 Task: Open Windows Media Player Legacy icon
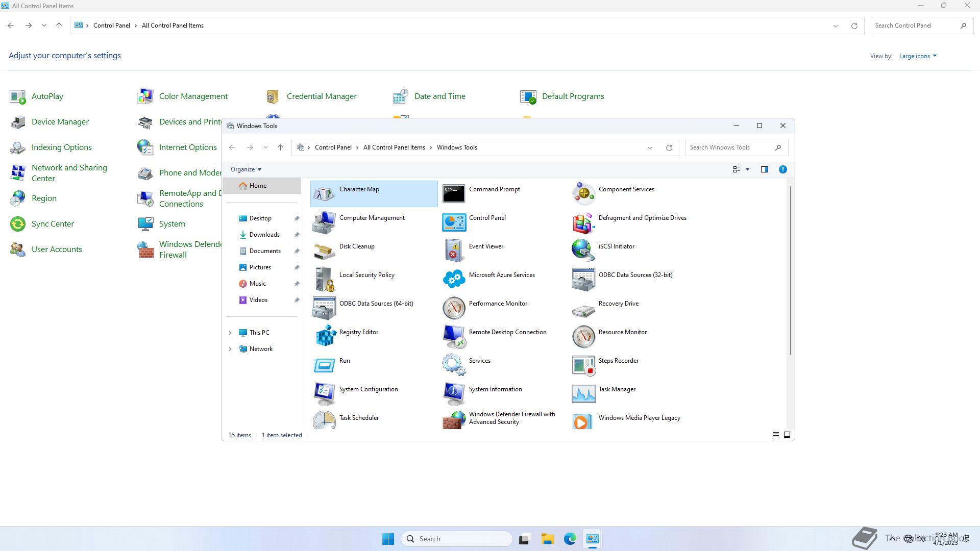(x=583, y=420)
